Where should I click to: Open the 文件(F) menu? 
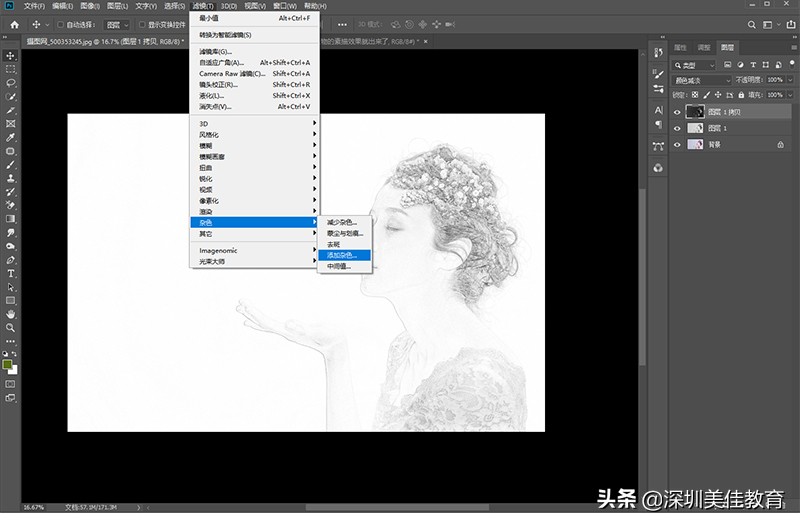point(34,6)
